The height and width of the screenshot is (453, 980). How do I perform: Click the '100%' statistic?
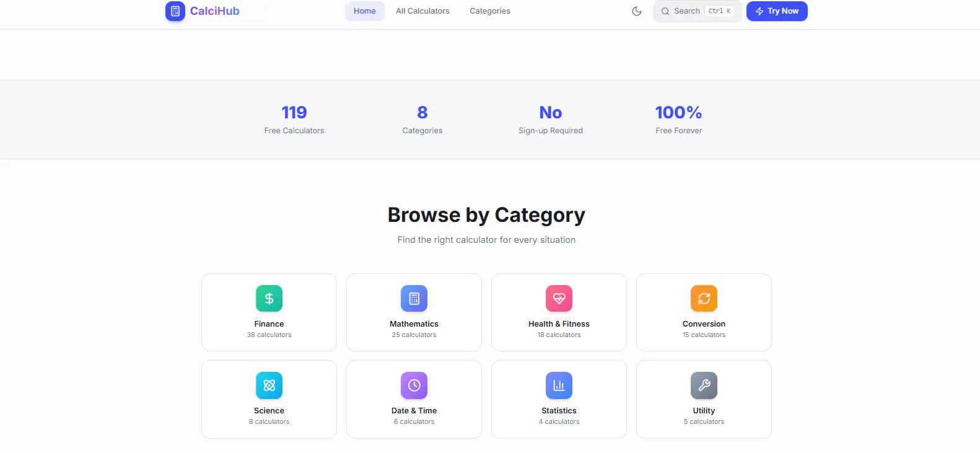[x=679, y=112]
